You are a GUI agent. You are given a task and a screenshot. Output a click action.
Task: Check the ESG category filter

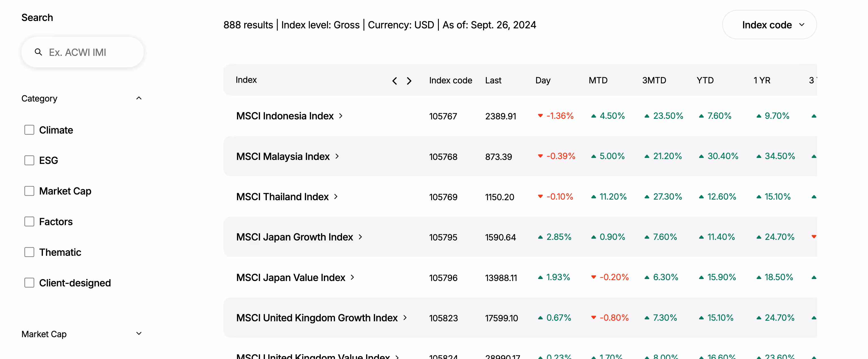point(29,160)
